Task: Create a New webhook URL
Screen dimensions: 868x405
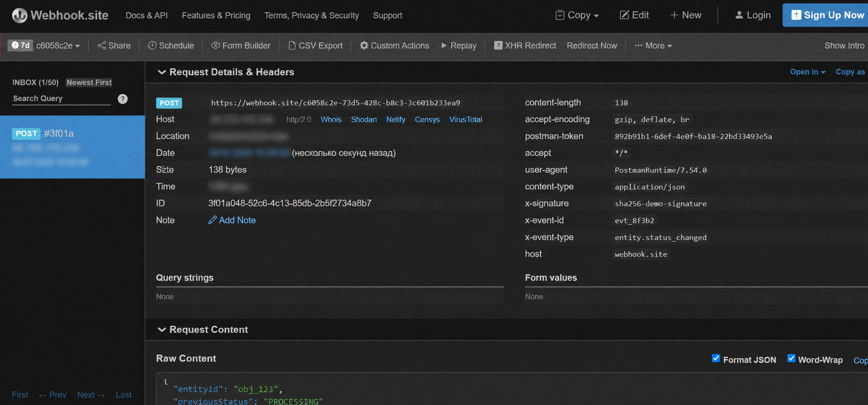Action: pyautogui.click(x=686, y=15)
